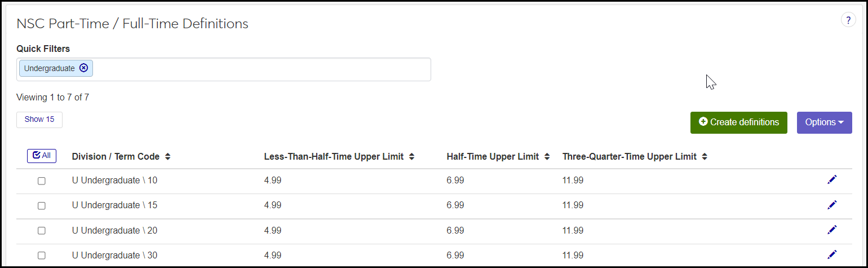Check the Undergraduate \ 10 row checkbox

point(41,181)
